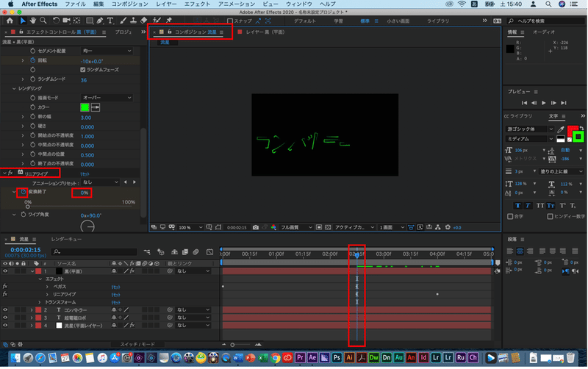Click 変換終了 slider handle
Screen dimensions: 588x369
click(x=28, y=207)
